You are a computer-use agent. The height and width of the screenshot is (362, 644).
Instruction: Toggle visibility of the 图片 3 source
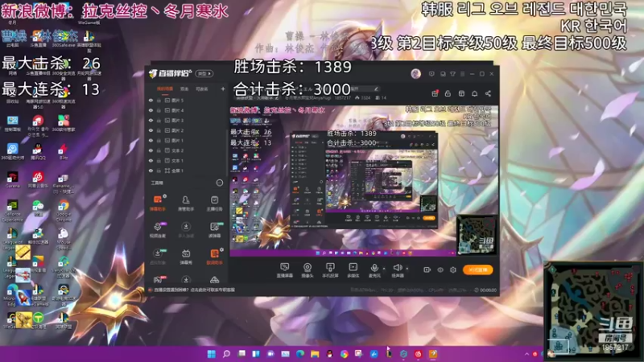[x=151, y=120]
